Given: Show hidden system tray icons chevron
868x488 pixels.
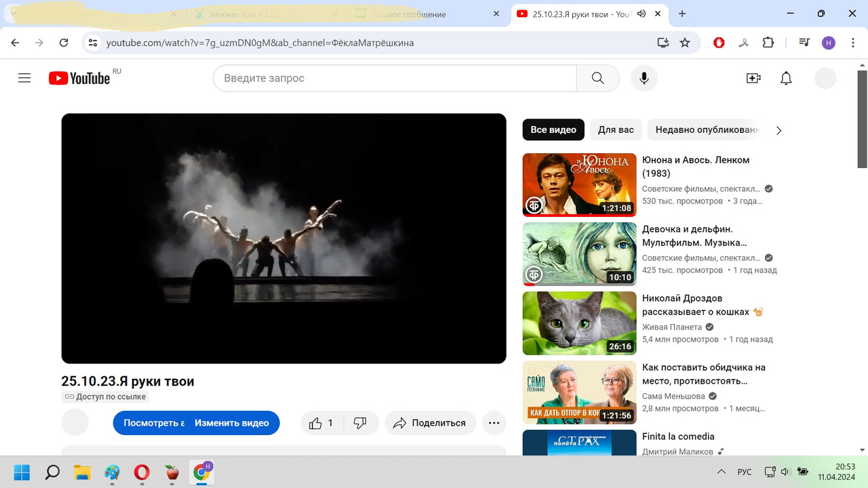Looking at the screenshot, I should click(721, 472).
